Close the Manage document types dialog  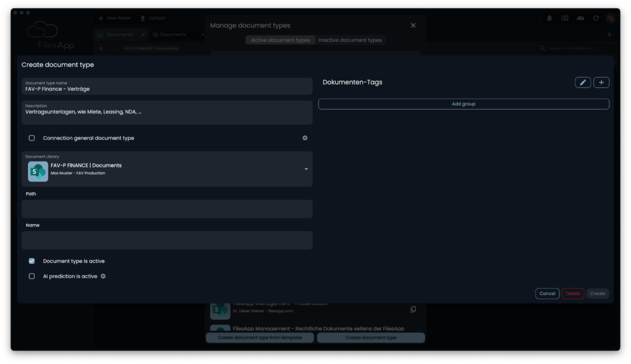(413, 25)
